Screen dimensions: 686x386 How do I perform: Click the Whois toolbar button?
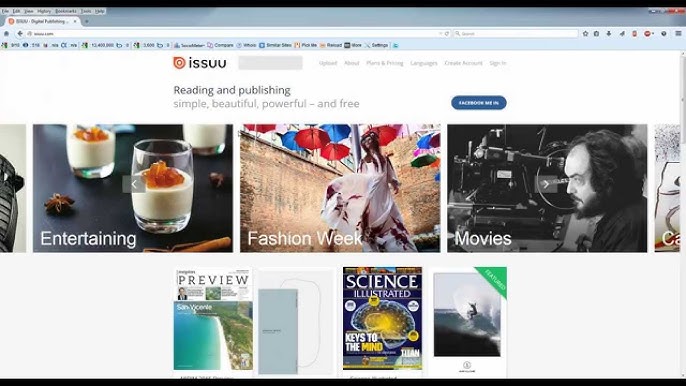[x=247, y=45]
